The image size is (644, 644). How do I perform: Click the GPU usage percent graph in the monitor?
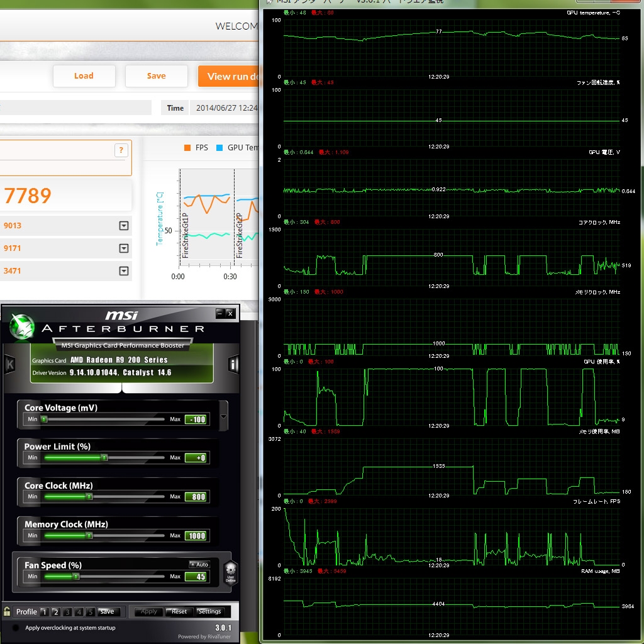point(452,397)
